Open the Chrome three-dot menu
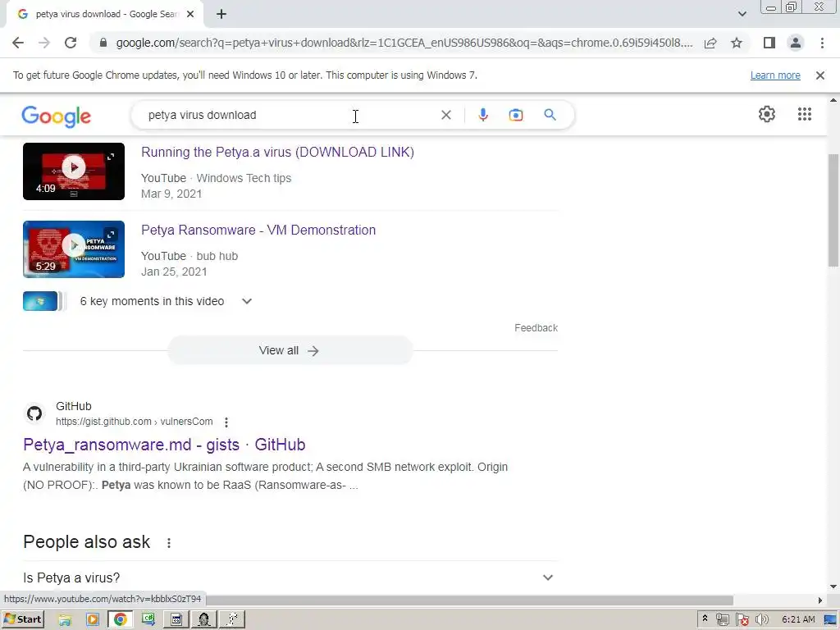The image size is (840, 630). [x=822, y=43]
